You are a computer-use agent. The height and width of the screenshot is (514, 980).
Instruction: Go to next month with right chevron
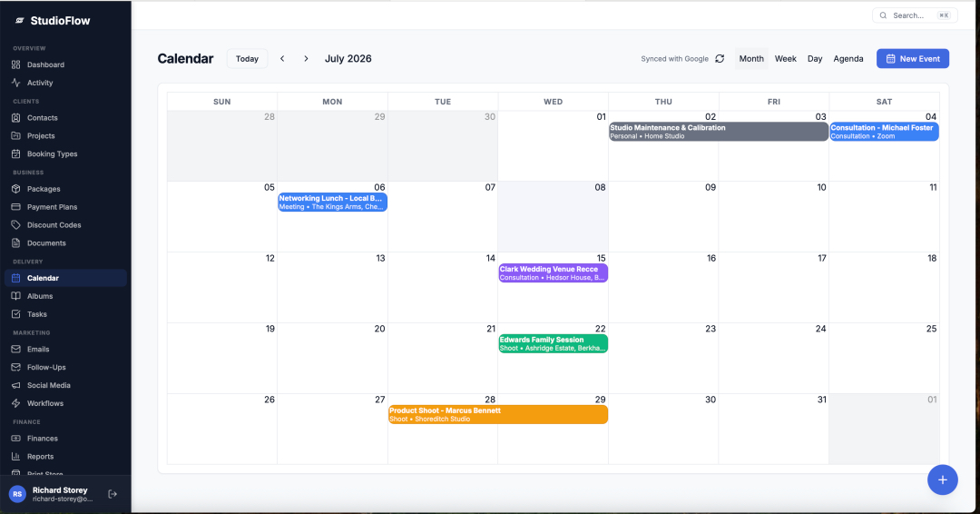coord(306,59)
